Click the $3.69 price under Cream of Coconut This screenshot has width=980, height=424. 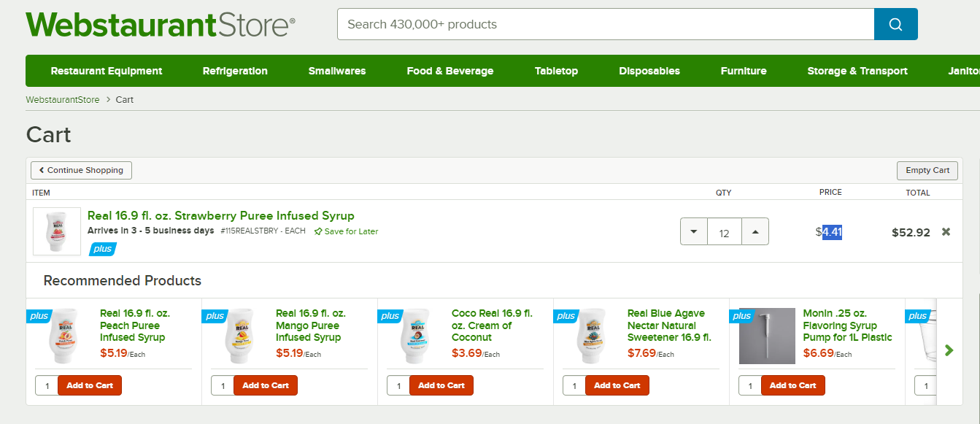466,353
